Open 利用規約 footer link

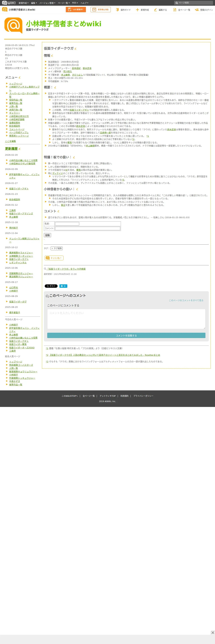pos(124,396)
